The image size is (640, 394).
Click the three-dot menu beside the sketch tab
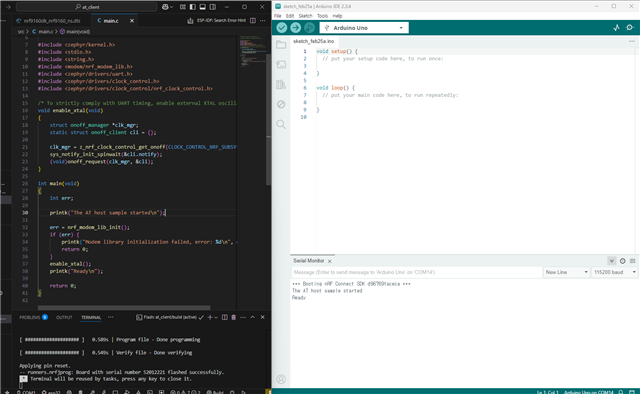pyautogui.click(x=632, y=41)
